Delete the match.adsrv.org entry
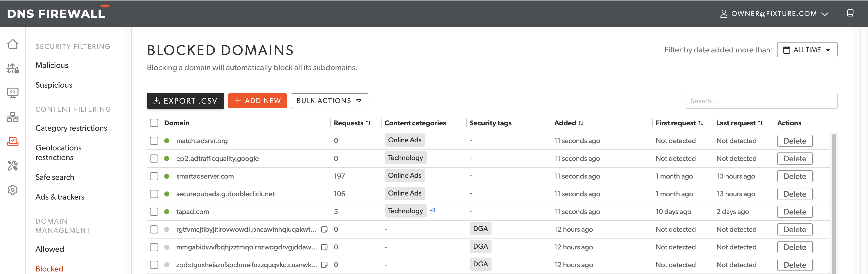This screenshot has width=868, height=274. (x=795, y=141)
